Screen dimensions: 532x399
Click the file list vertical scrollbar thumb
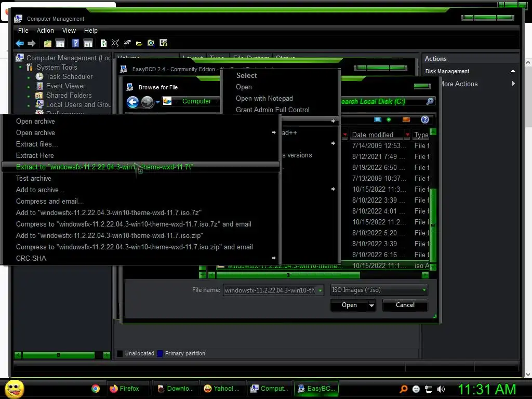click(433, 225)
